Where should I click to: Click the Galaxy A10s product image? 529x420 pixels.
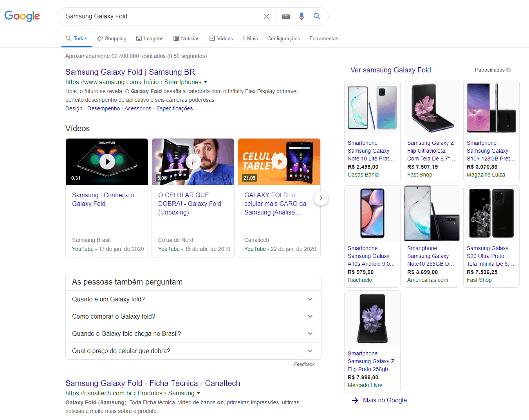(x=372, y=213)
